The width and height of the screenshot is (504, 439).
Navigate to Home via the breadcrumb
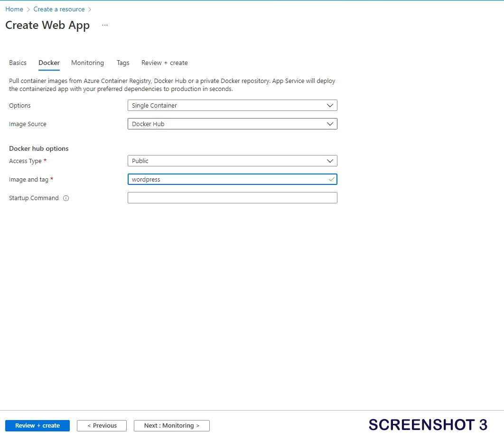click(x=14, y=9)
